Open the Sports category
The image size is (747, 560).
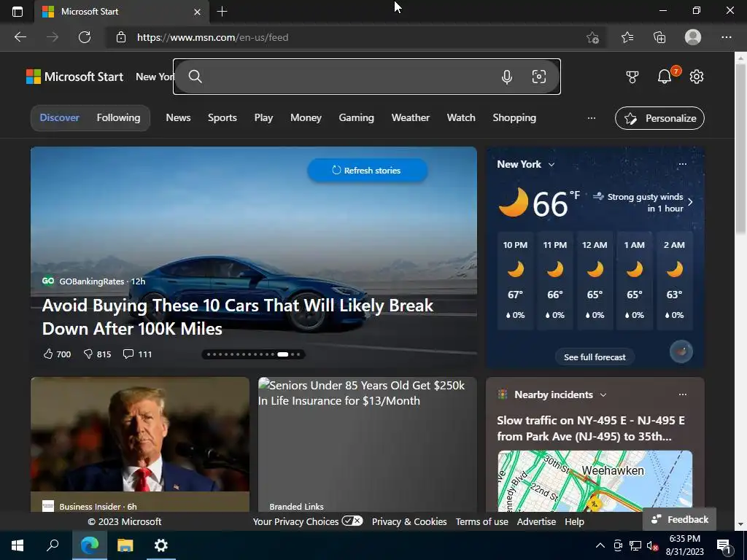pos(222,117)
